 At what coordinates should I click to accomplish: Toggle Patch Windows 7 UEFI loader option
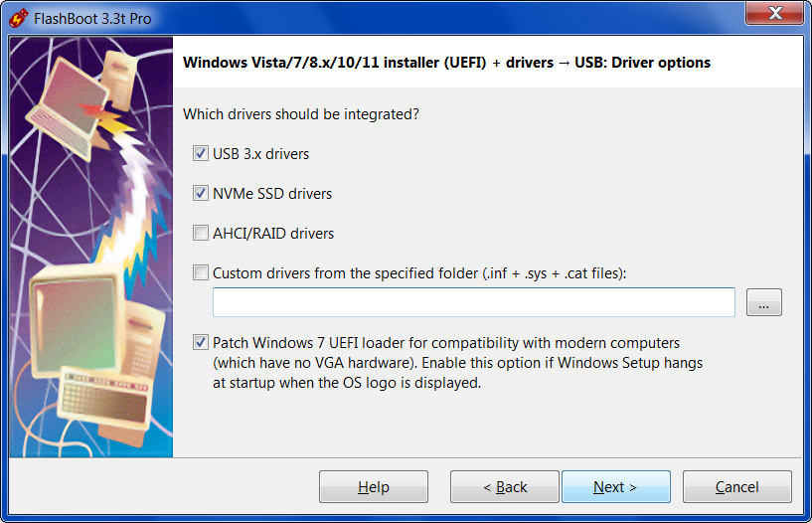coord(201,342)
